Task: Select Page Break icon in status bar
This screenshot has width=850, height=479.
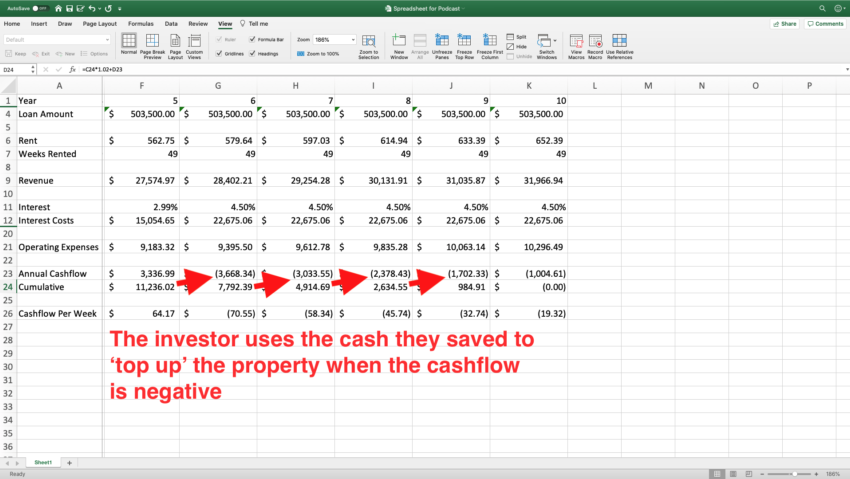Action: (x=749, y=474)
